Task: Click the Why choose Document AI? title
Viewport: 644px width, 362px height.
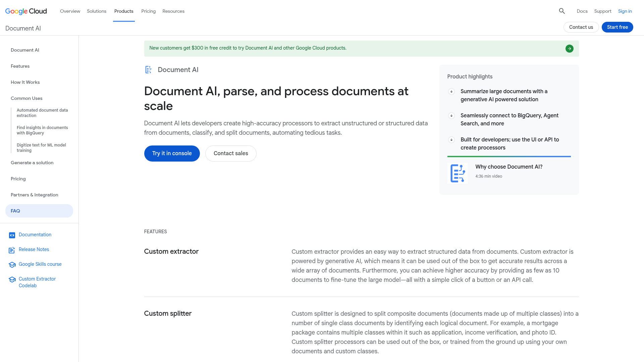Action: 509,167
